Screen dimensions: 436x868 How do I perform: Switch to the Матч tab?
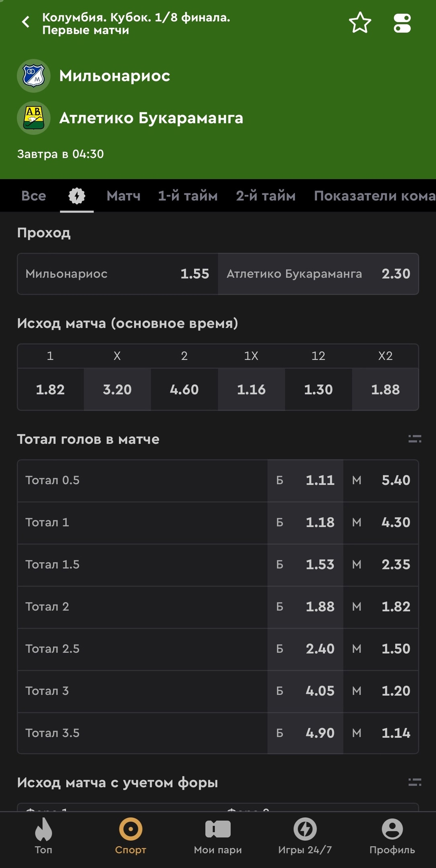click(x=123, y=196)
